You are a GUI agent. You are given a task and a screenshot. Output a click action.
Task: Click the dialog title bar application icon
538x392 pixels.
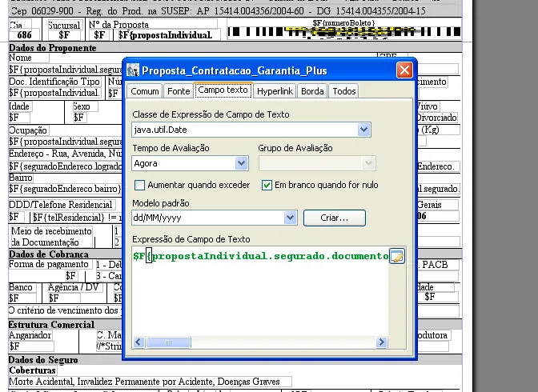[133, 70]
